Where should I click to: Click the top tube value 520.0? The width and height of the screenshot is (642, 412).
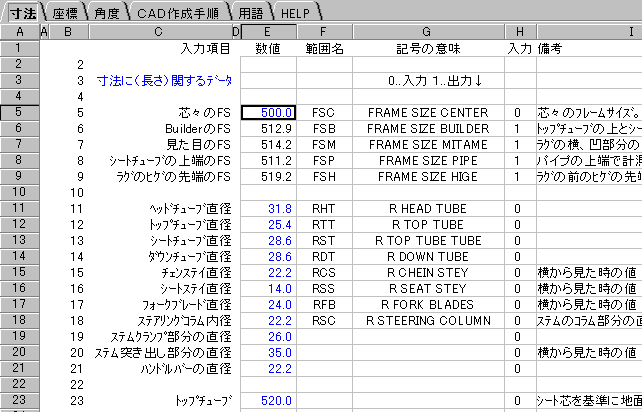[268, 401]
